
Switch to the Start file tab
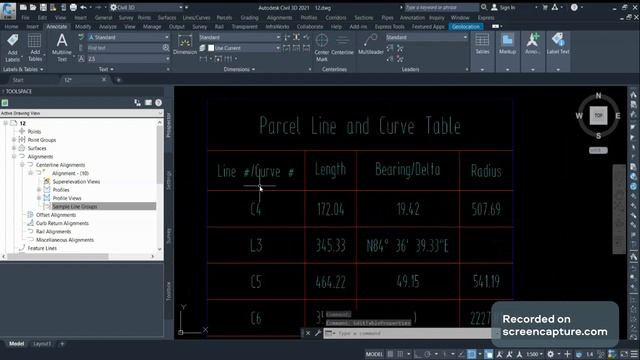point(18,80)
